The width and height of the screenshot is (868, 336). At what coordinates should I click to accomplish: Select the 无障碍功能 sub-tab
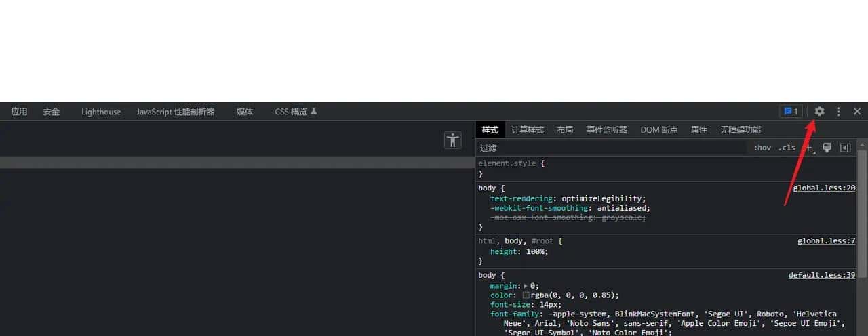pos(741,129)
